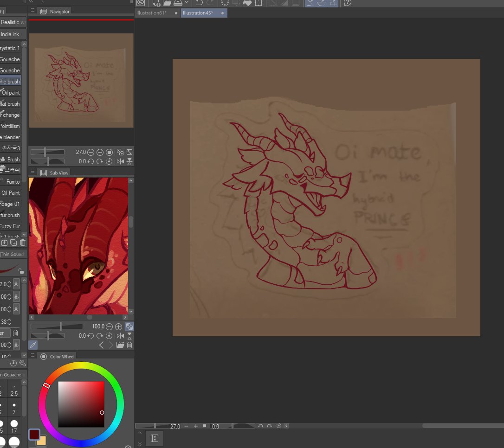Select the Pointillism sub tool

pos(11,126)
